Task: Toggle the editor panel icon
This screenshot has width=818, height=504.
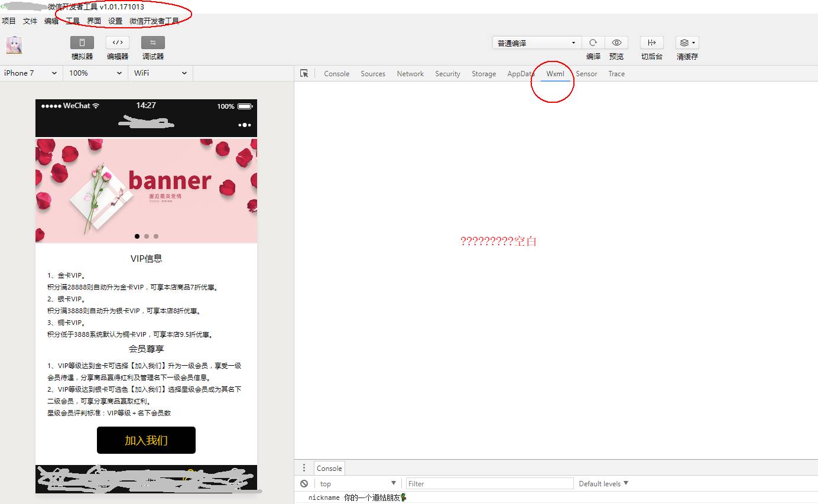Action: coord(118,43)
